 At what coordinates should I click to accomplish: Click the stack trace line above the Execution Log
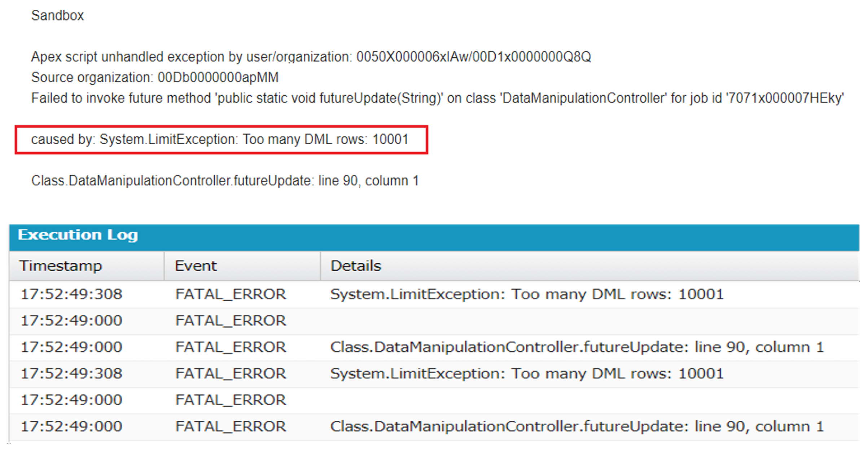point(225,181)
